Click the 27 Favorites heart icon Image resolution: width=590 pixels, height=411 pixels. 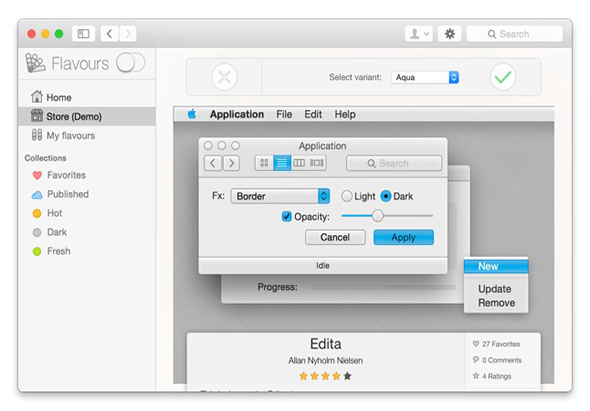point(476,344)
